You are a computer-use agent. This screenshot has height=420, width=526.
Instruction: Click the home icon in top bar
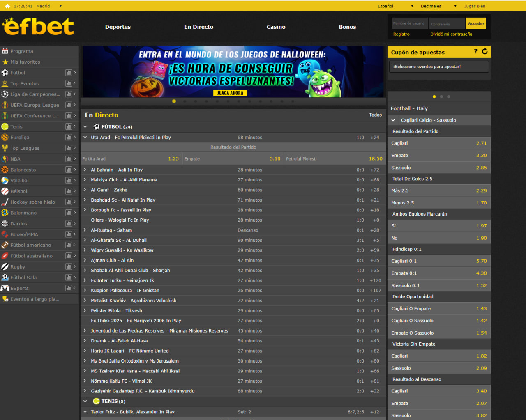[x=7, y=6]
